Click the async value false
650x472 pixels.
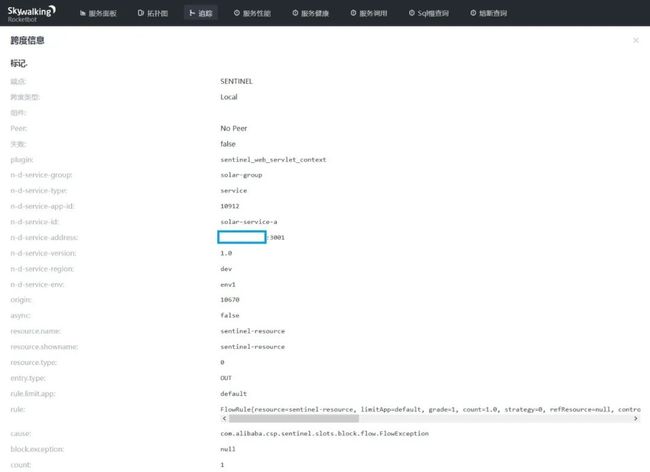click(230, 315)
